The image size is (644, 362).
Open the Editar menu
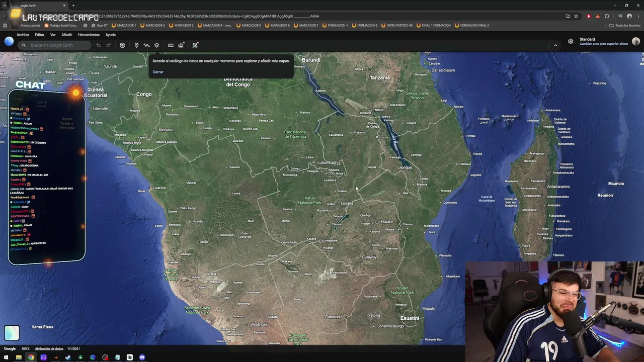click(40, 35)
